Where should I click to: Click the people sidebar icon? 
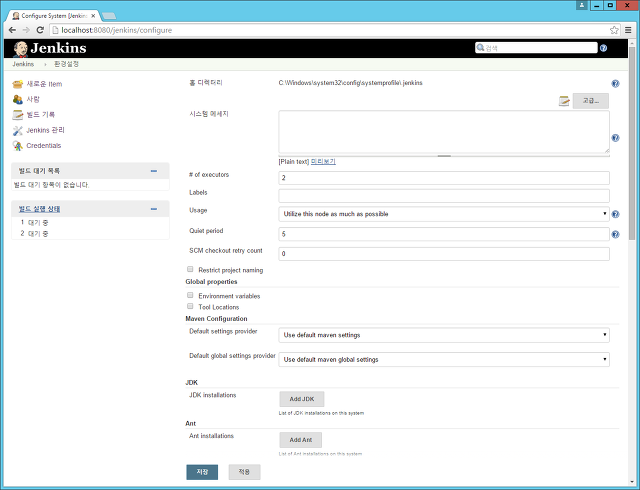(x=18, y=99)
